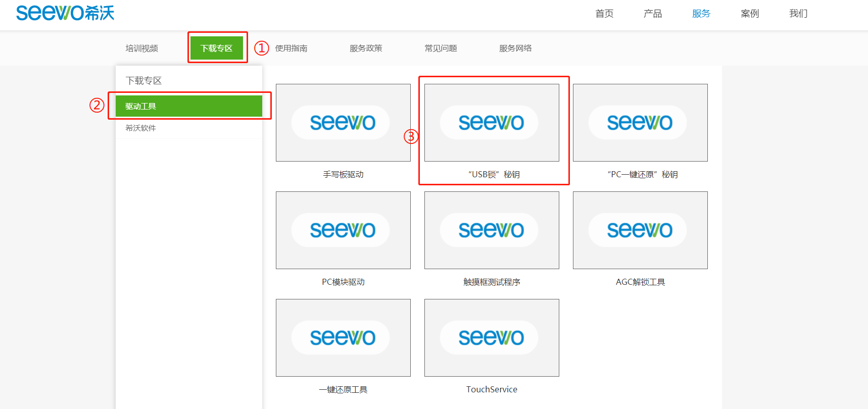Viewport: 868px width, 409px height.
Task: Open the 触摸框测试程序 thumbnail
Action: pos(492,230)
